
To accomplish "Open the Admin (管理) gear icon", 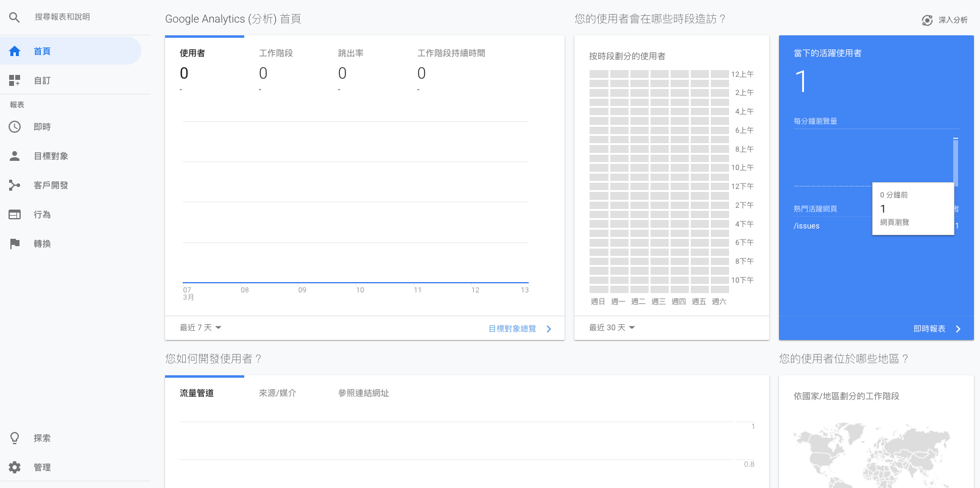I will point(15,467).
